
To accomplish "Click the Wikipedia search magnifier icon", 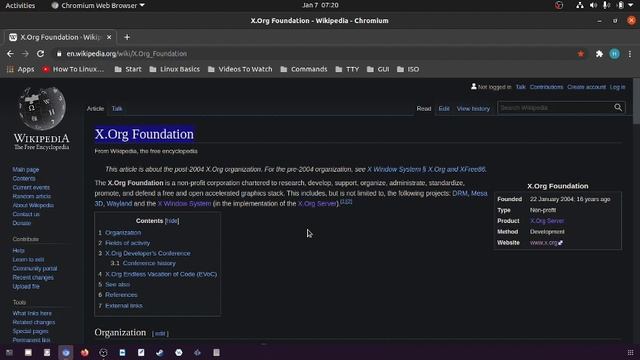I will click(x=618, y=108).
